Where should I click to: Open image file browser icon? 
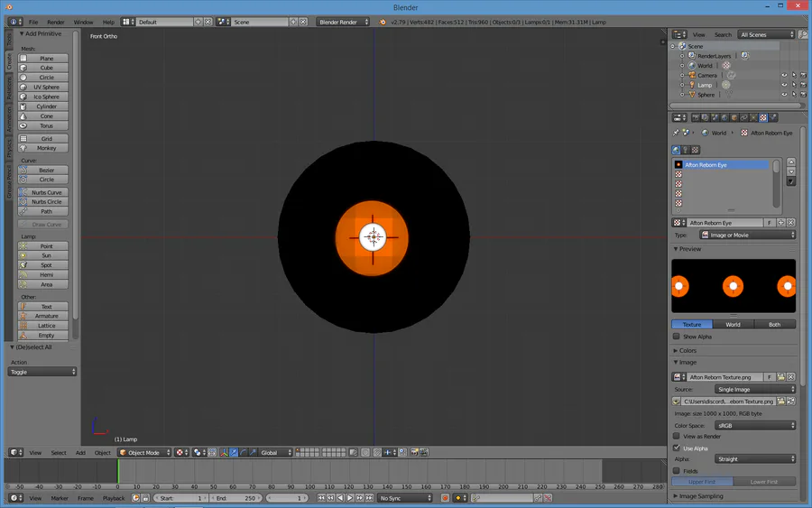click(781, 377)
